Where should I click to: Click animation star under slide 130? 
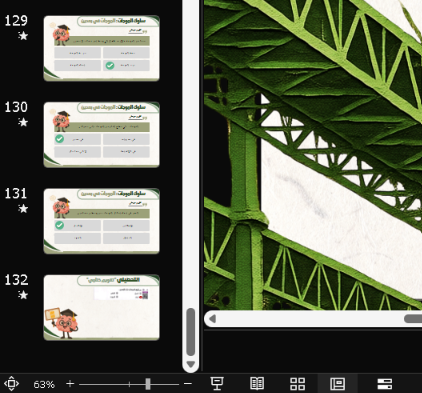(23, 122)
